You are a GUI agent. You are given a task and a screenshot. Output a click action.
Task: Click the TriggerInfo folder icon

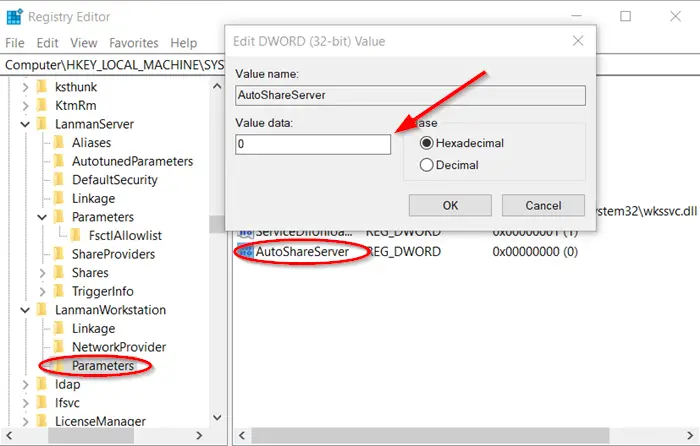(58, 291)
